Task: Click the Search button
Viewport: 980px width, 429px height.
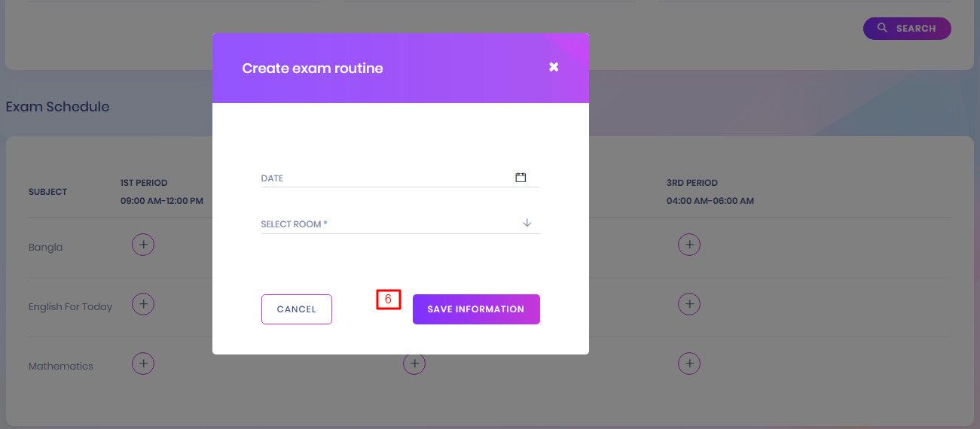Action: point(907,29)
